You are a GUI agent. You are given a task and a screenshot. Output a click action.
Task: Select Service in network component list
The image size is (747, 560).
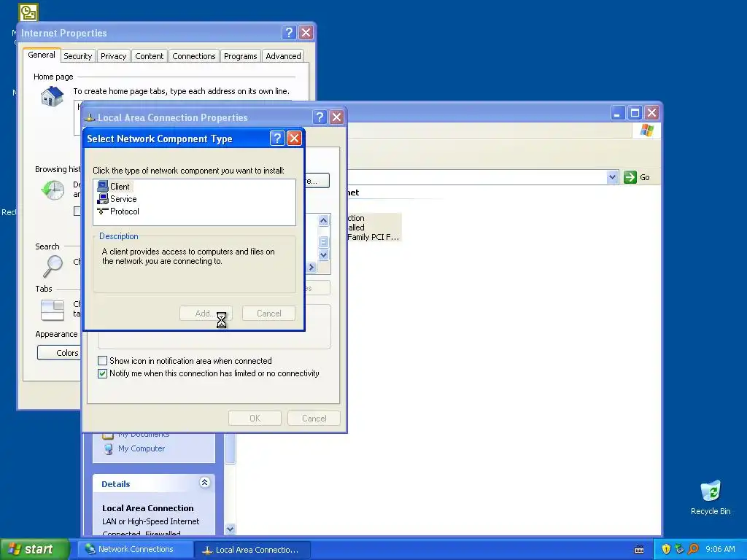pos(123,199)
